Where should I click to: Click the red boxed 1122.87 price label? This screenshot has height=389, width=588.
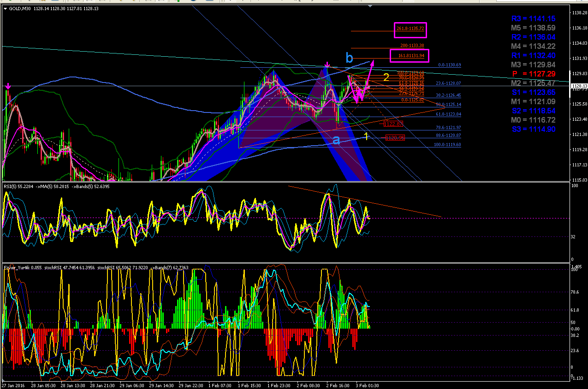tap(393, 124)
